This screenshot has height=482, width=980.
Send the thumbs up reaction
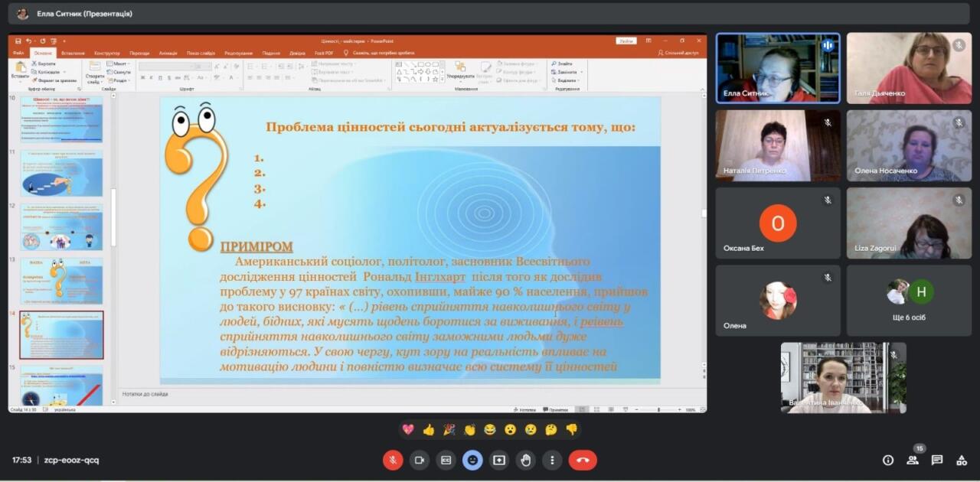429,430
